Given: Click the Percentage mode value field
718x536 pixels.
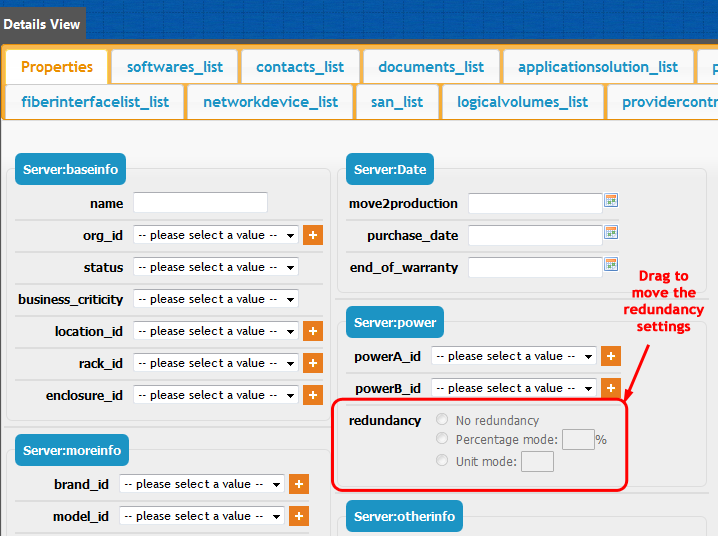Looking at the screenshot, I should [578, 439].
